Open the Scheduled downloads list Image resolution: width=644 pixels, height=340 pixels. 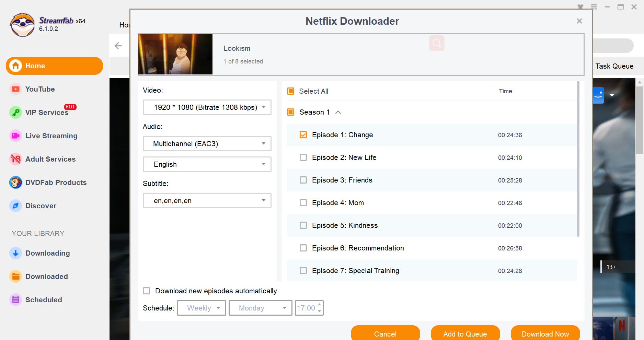point(44,300)
